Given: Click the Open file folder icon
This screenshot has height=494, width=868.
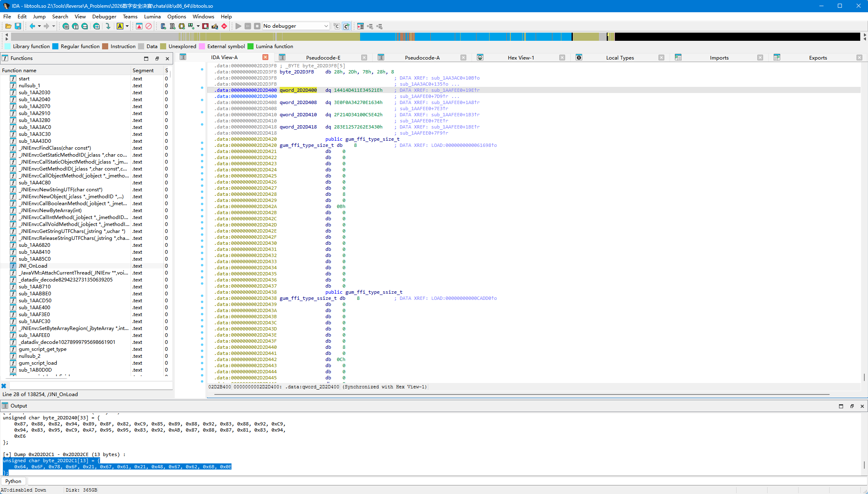Looking at the screenshot, I should click(x=8, y=26).
